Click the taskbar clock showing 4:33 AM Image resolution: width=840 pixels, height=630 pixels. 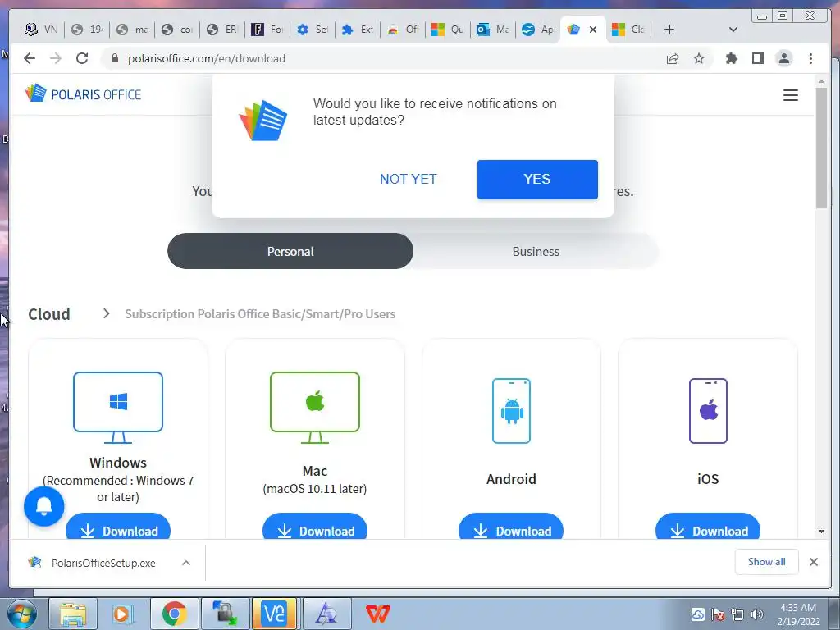pyautogui.click(x=798, y=614)
